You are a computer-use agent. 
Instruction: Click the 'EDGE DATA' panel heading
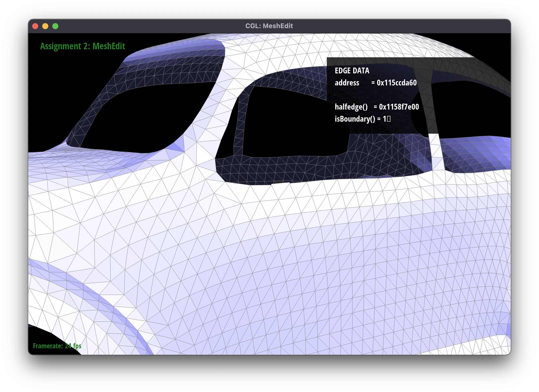[x=352, y=71]
